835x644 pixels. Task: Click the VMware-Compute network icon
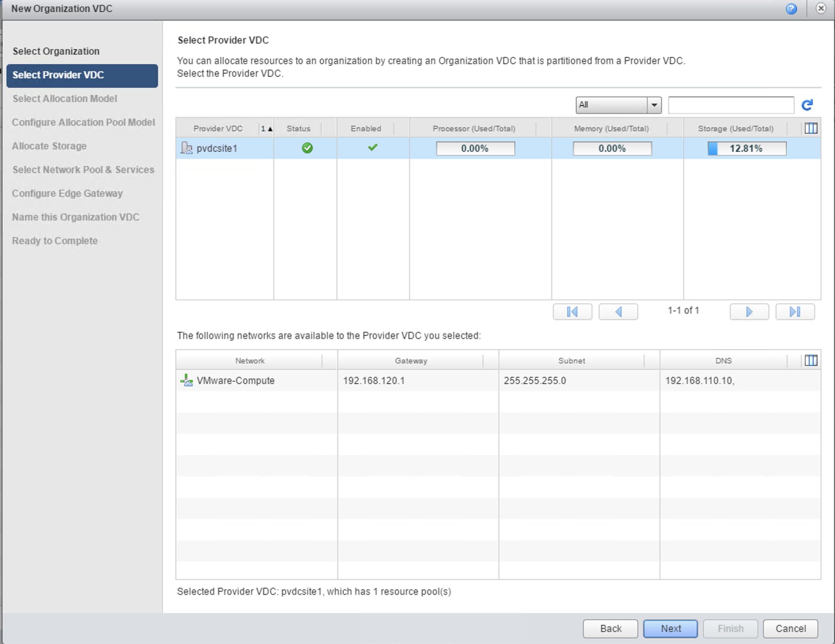(x=186, y=380)
